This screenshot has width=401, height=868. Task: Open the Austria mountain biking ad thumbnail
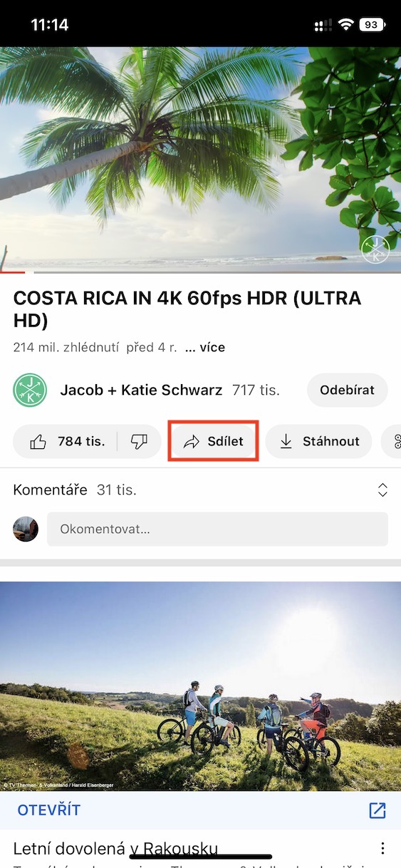pyautogui.click(x=200, y=686)
